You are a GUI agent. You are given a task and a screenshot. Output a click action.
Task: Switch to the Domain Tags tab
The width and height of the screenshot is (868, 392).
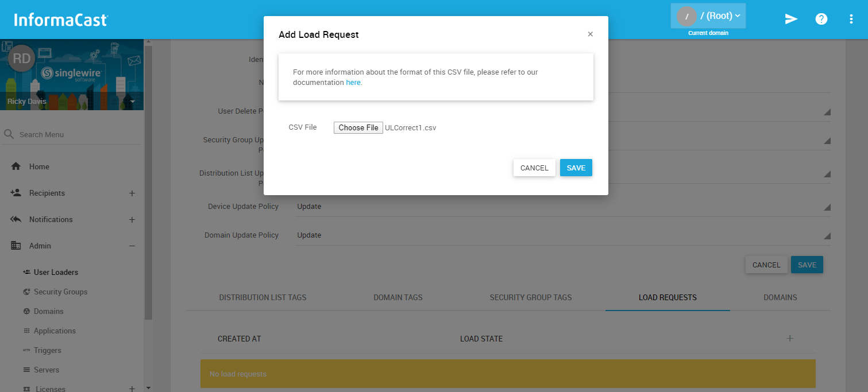[x=398, y=297]
